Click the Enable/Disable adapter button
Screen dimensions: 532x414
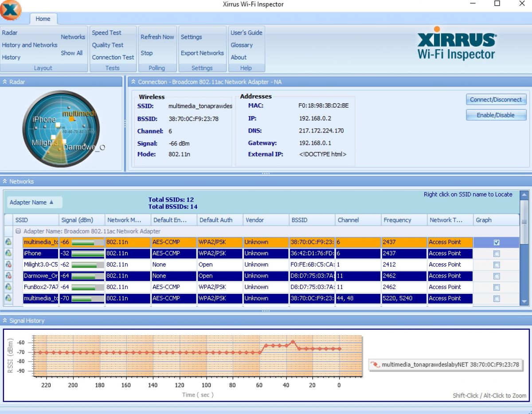[x=496, y=115]
